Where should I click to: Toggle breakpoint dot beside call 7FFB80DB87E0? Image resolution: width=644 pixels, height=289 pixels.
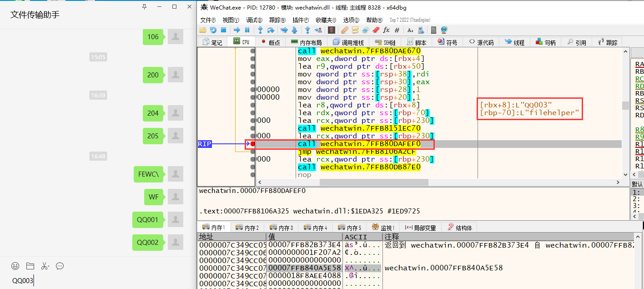click(253, 167)
